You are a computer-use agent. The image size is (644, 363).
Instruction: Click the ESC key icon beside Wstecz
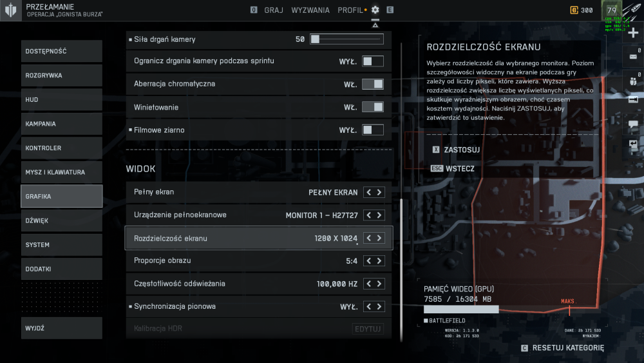[437, 168]
